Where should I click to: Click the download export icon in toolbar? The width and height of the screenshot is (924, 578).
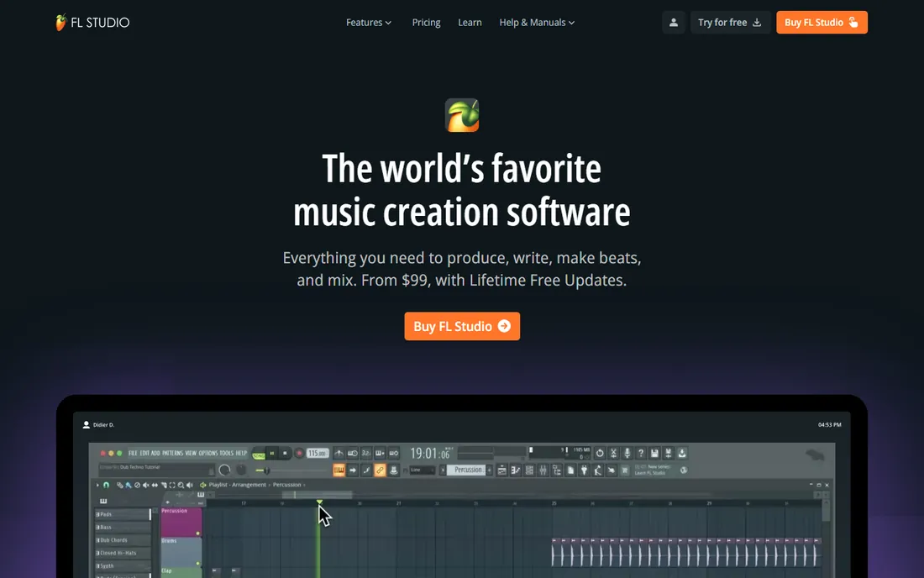682,453
